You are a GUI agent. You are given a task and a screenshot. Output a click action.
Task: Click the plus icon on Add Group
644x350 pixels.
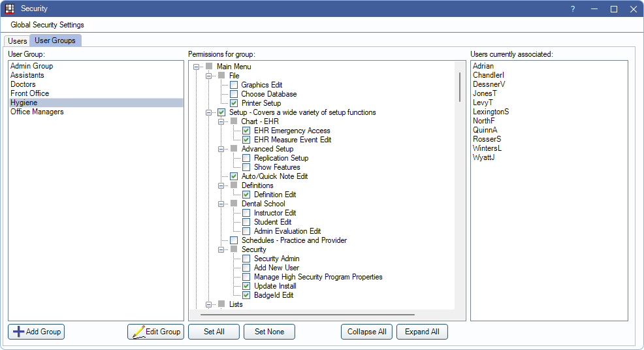click(19, 332)
